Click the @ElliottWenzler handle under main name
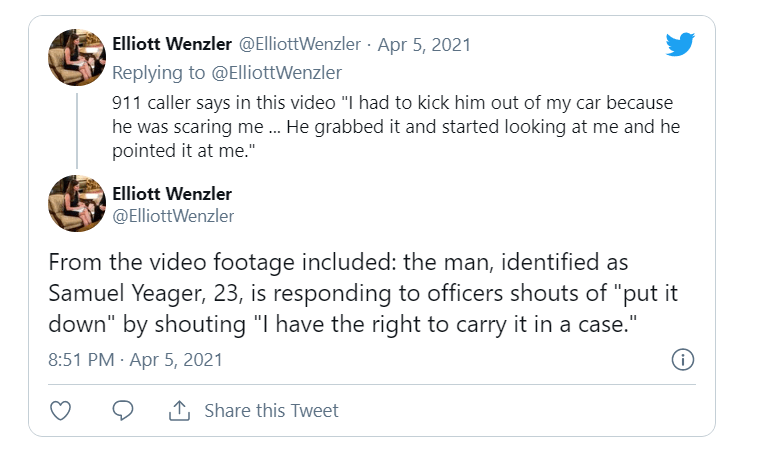 point(173,214)
